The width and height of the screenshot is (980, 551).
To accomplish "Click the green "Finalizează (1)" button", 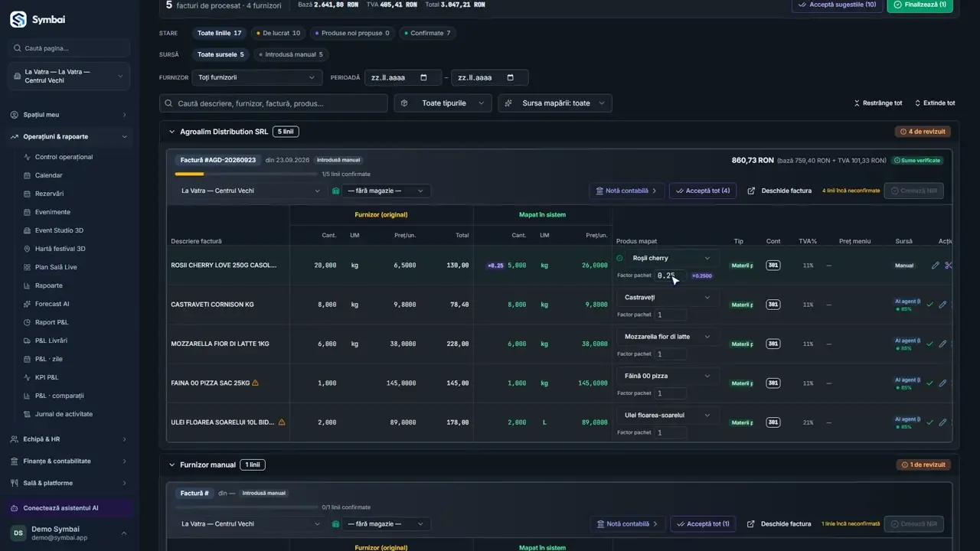I will coord(920,5).
